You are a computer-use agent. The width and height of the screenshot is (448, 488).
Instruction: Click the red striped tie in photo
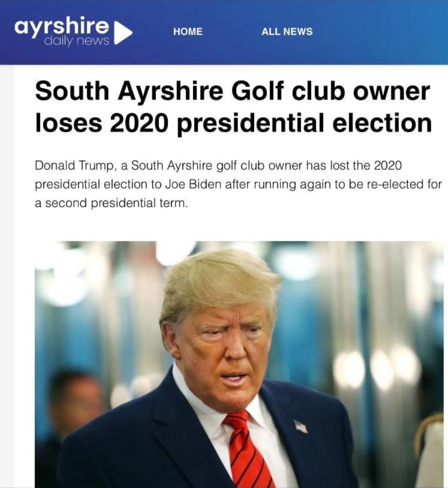click(x=248, y=448)
